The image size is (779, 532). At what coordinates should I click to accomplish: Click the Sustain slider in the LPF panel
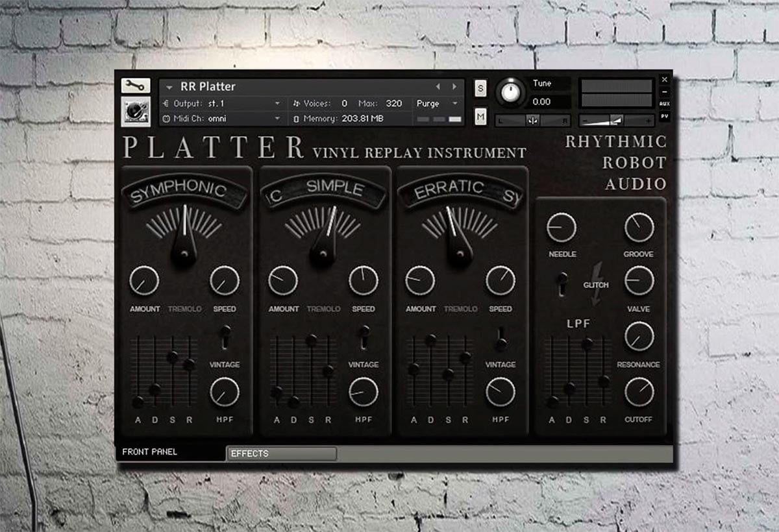[x=587, y=372]
